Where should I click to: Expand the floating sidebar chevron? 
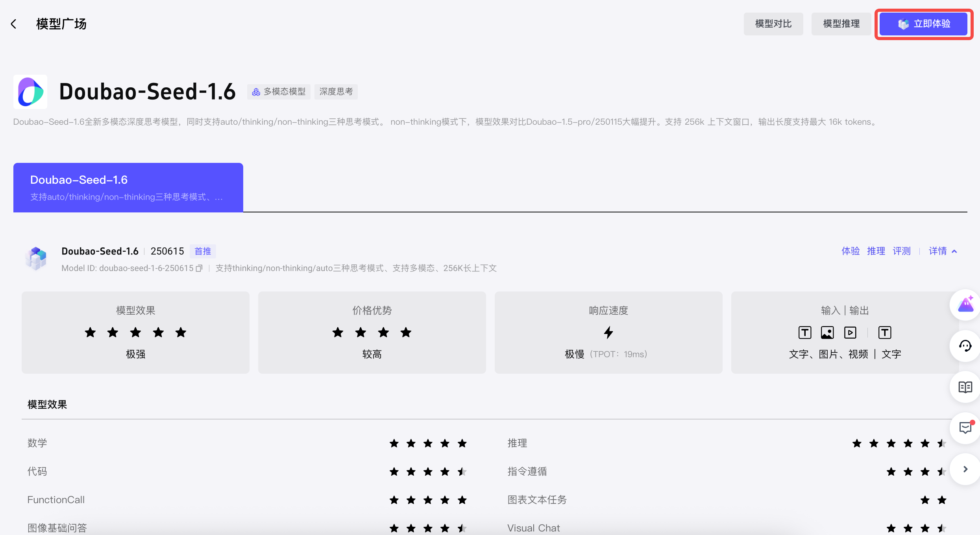click(965, 469)
